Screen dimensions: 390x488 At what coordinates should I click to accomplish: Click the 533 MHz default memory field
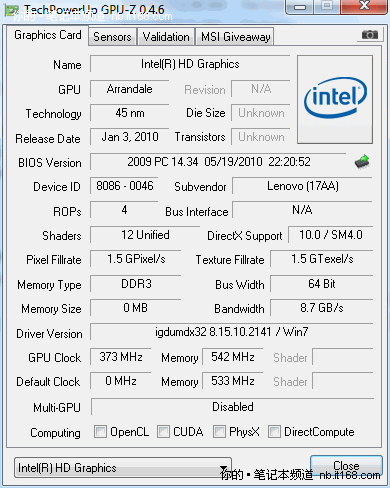[233, 381]
